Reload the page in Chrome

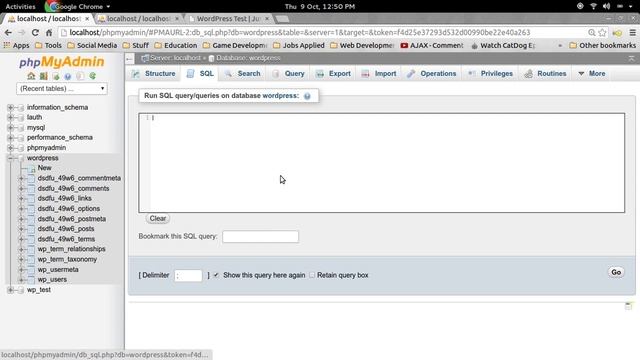point(35,33)
